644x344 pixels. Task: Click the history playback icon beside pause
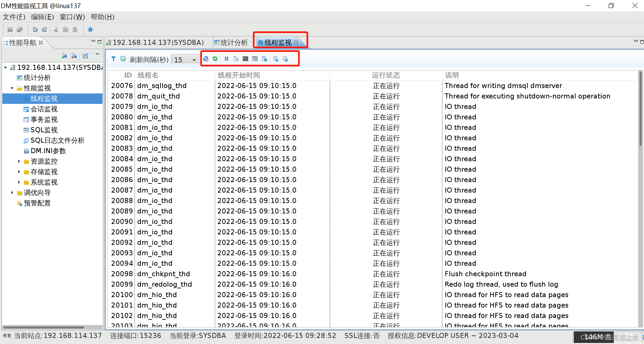click(x=236, y=59)
